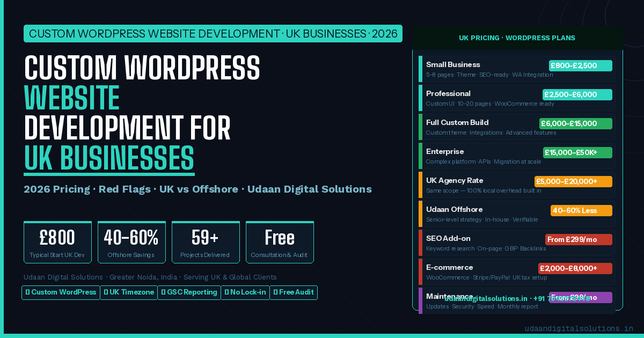
Task: Select the "Small Business" plan title
Action: 453,65
